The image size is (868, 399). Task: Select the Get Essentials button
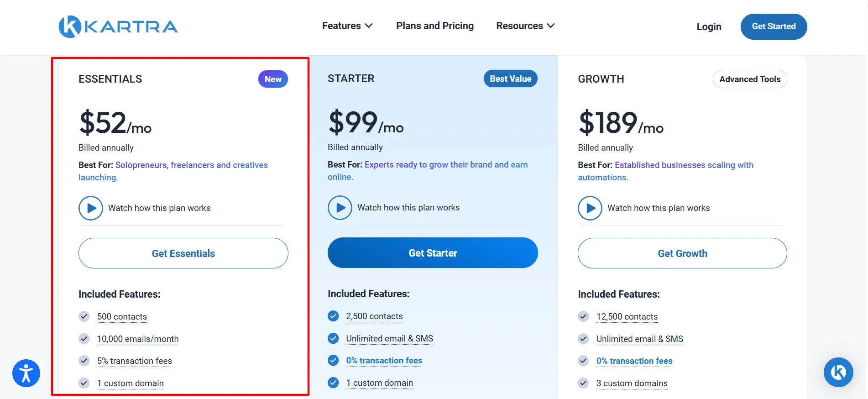183,253
